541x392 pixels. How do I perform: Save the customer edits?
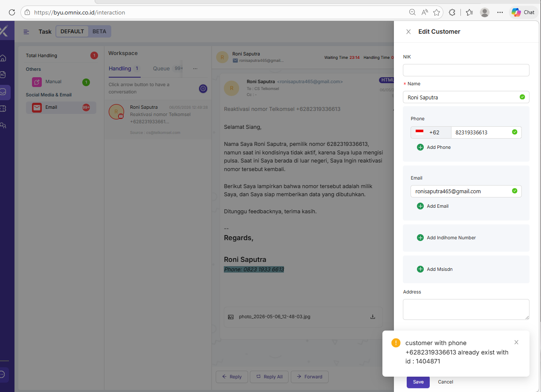(x=418, y=382)
